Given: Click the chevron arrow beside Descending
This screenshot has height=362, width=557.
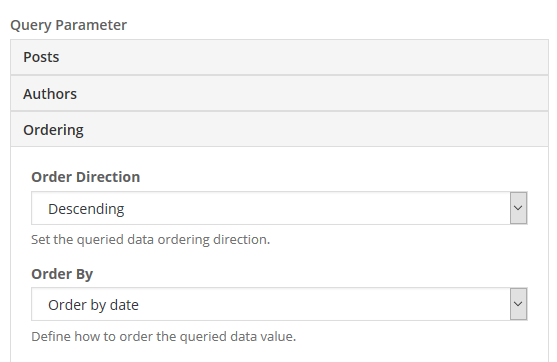Looking at the screenshot, I should [x=518, y=208].
